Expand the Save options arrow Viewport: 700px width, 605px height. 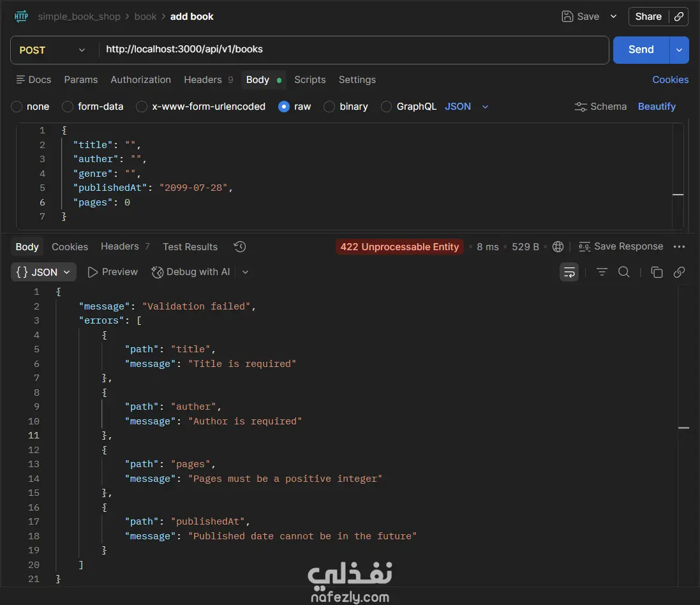click(x=613, y=17)
